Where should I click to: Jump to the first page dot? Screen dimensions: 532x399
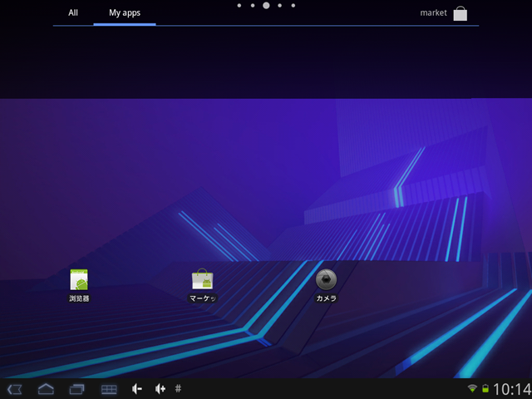239,6
